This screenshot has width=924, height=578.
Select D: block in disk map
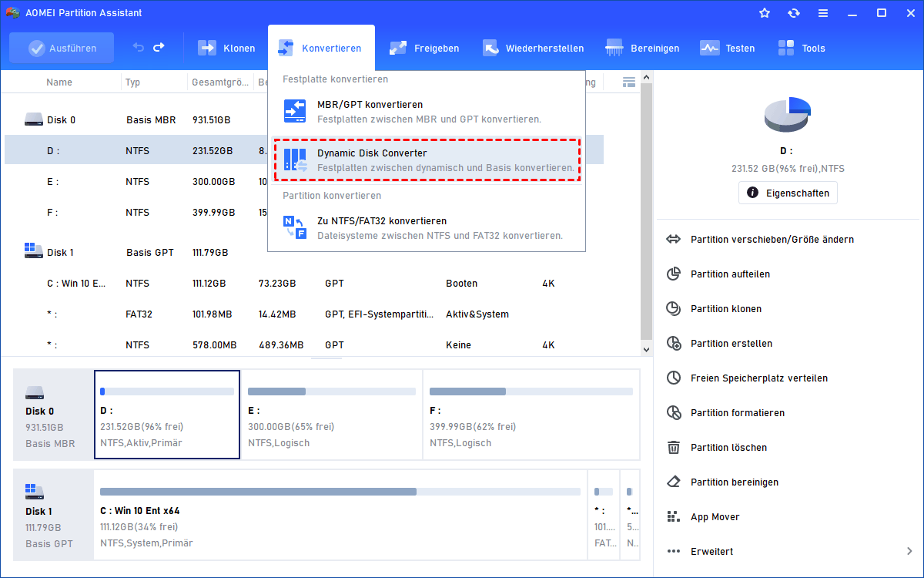167,414
